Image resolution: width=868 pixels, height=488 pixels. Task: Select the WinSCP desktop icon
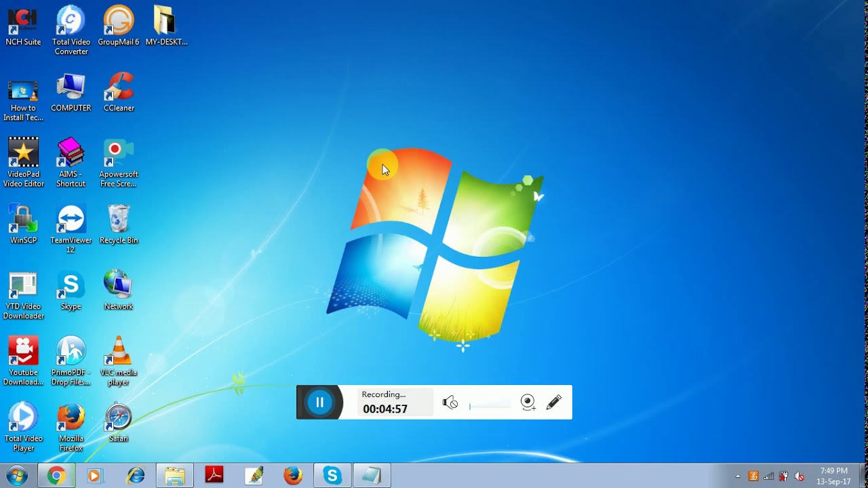point(23,224)
